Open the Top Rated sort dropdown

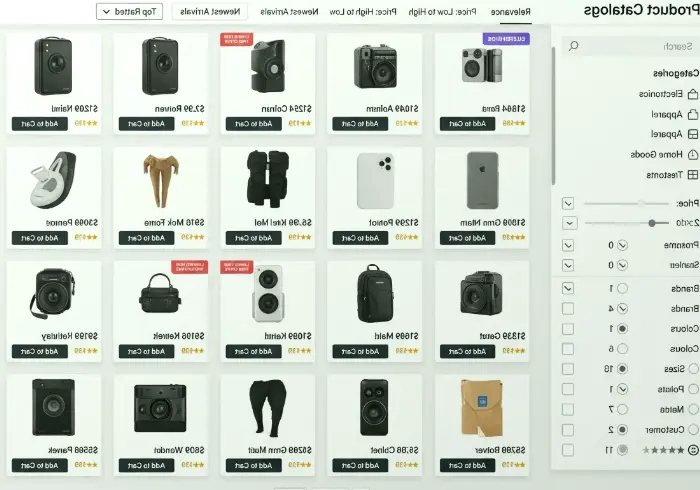[x=129, y=12]
